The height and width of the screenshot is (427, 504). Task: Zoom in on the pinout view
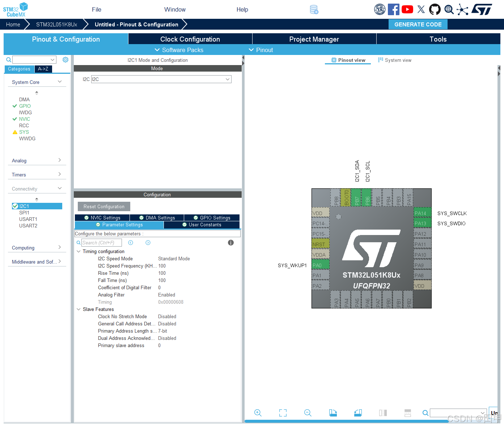pyautogui.click(x=258, y=413)
